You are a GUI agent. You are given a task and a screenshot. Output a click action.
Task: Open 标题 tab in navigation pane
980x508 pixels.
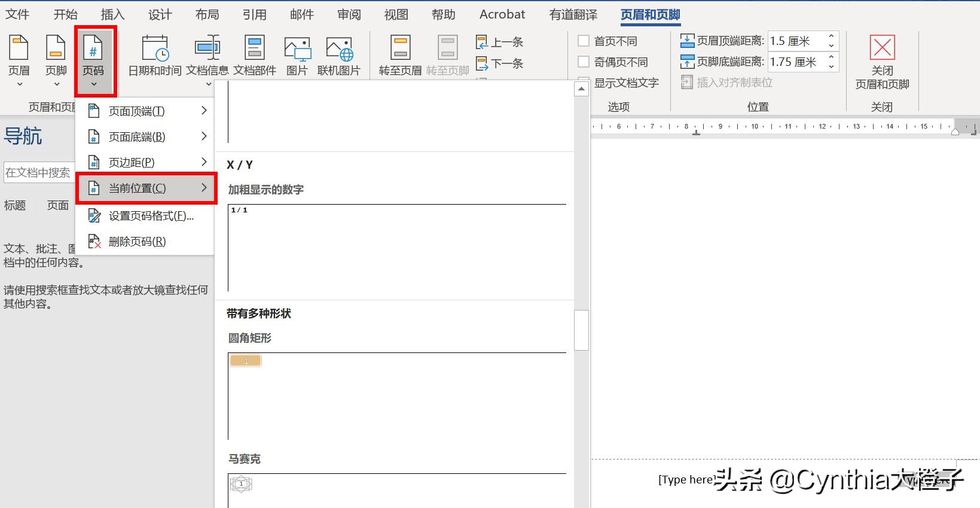15,205
